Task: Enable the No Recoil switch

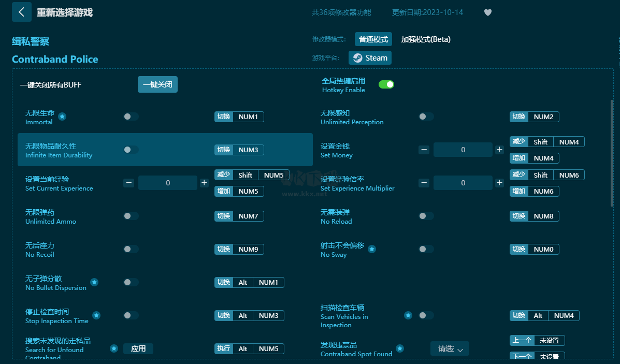Action: coord(131,249)
